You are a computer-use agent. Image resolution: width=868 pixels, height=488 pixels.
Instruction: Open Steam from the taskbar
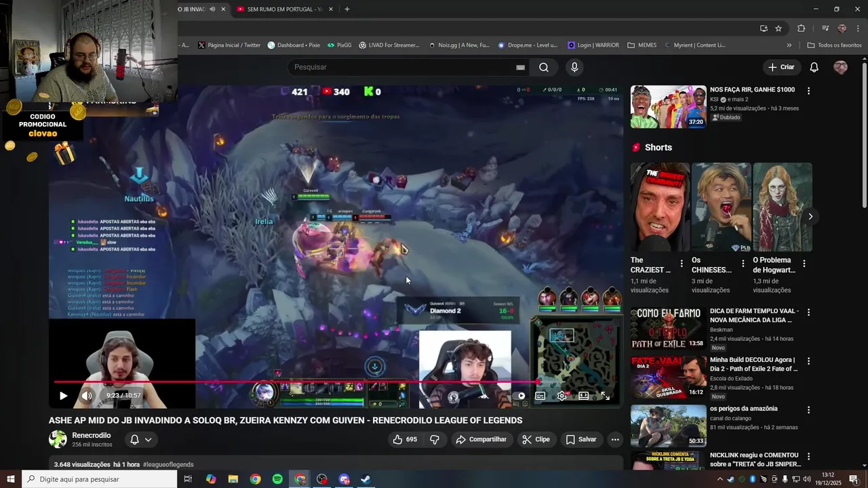tap(365, 479)
